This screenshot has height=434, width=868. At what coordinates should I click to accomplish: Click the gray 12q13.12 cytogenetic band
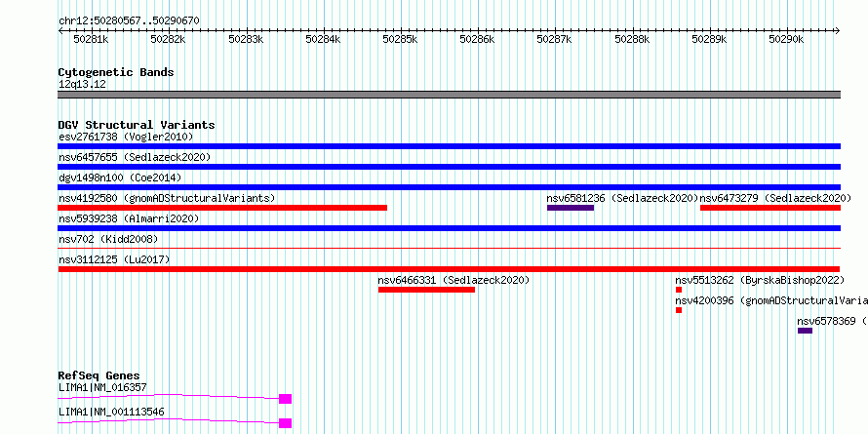[x=449, y=95]
